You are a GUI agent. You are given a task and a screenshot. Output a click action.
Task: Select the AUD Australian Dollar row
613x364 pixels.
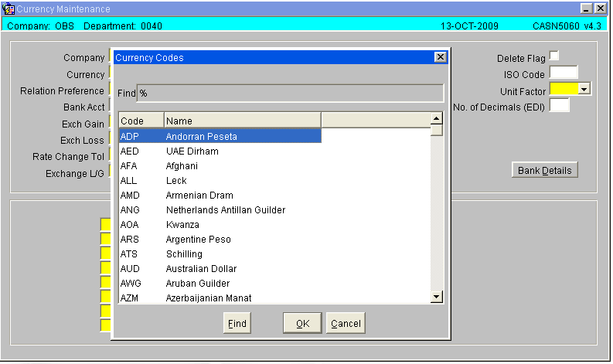pos(220,268)
